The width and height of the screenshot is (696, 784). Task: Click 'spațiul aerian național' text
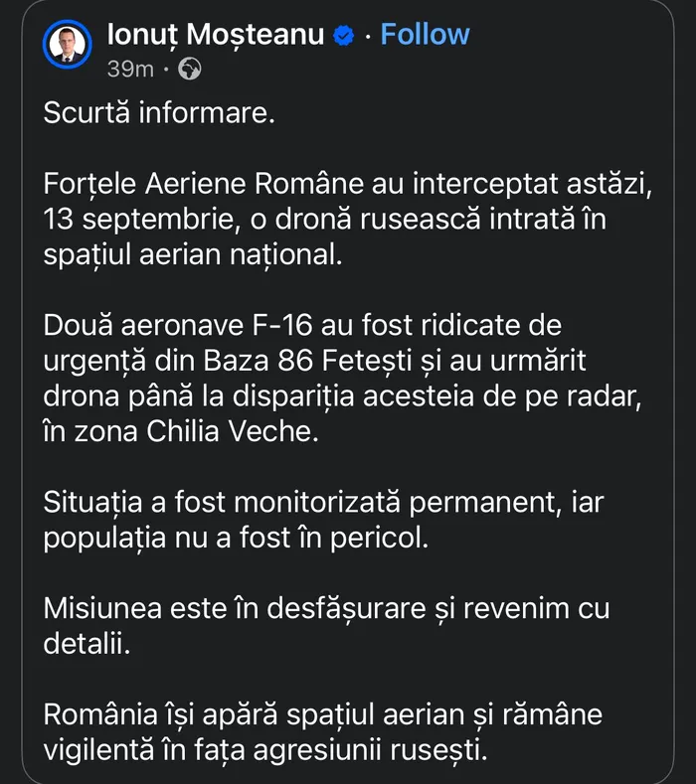pos(192,254)
